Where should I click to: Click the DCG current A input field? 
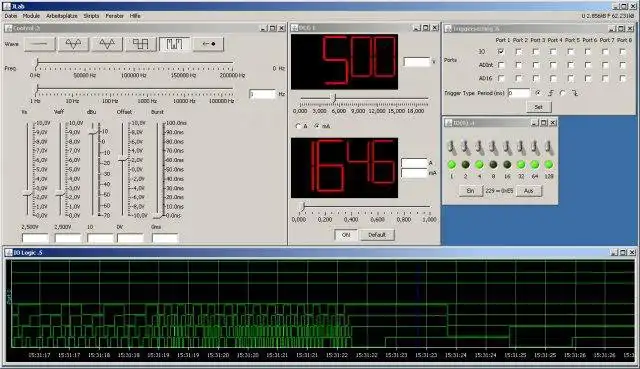pyautogui.click(x=414, y=163)
